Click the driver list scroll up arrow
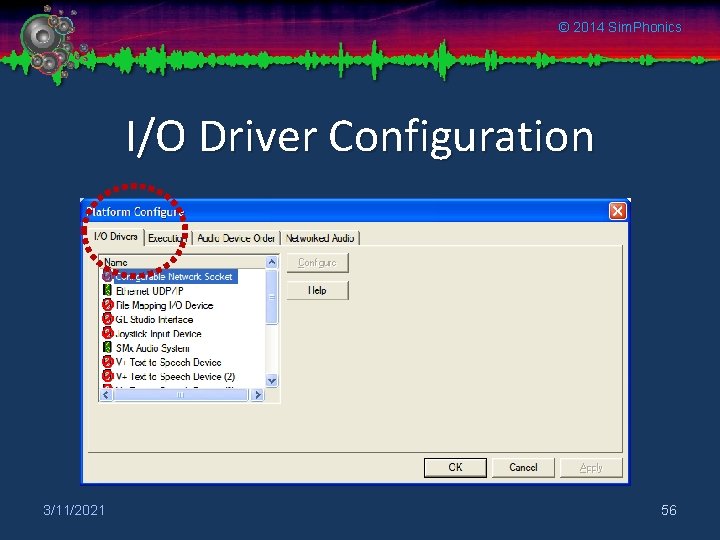 272,262
